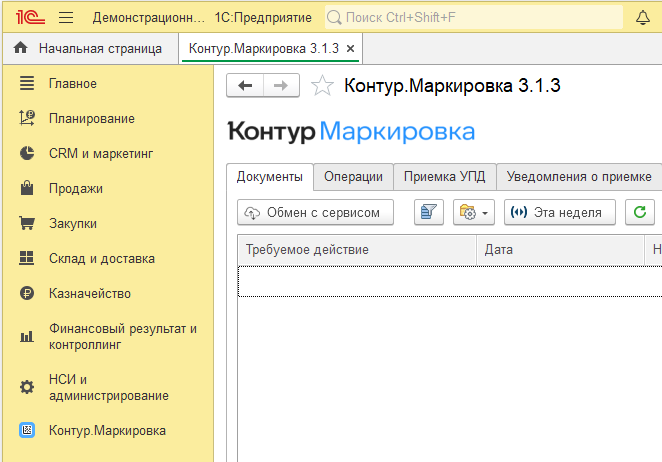Screen dimensions: 662x462
Task: Open the Казначейство section
Action: 90,294
